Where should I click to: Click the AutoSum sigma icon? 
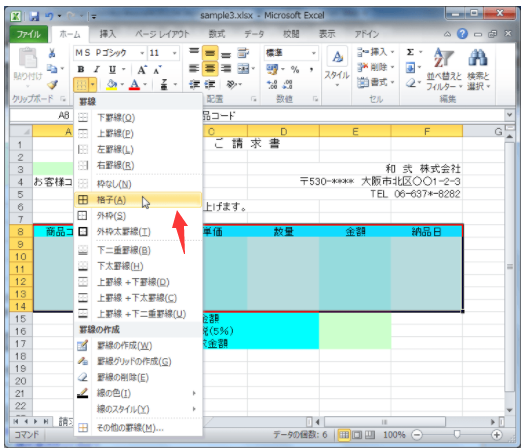pos(410,52)
